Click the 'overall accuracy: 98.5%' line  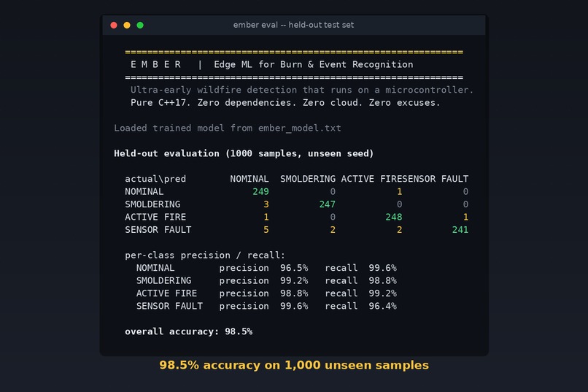pyautogui.click(x=189, y=331)
